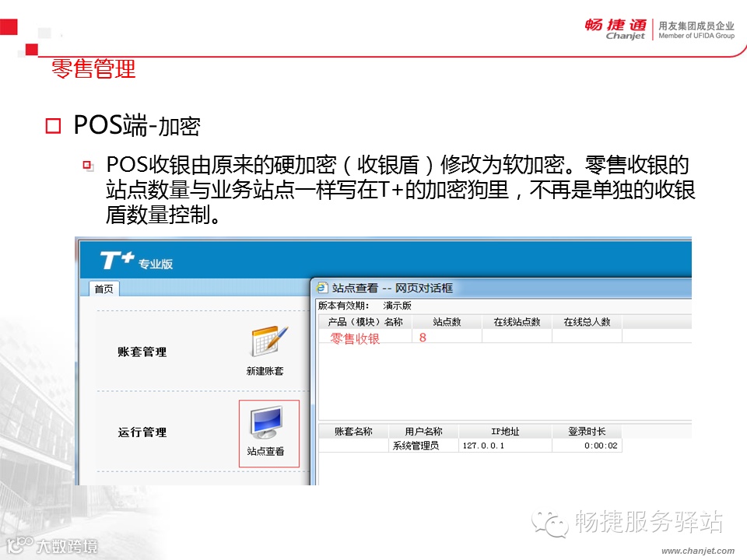The image size is (747, 560).
Task: Click the 账套管理 section label
Action: pyautogui.click(x=142, y=352)
